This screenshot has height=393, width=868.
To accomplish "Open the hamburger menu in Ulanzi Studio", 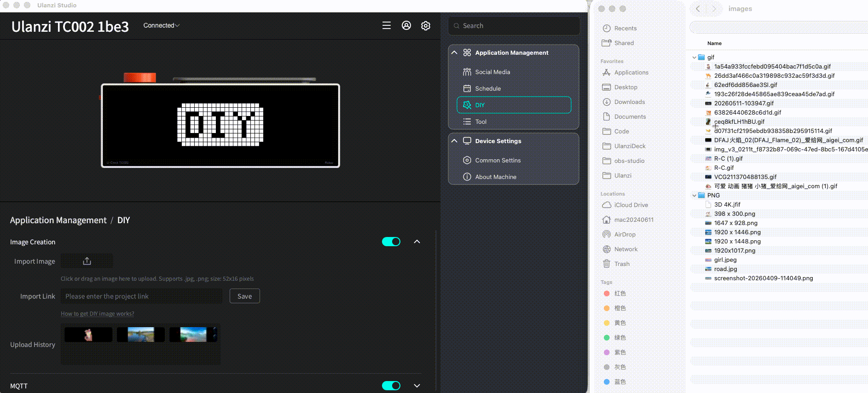I will tap(387, 26).
